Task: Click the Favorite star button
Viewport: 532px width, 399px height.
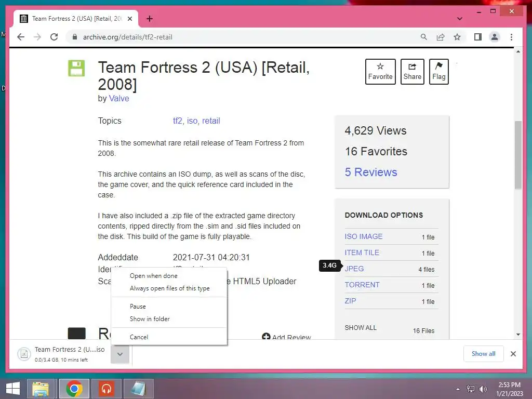Action: coord(380,72)
